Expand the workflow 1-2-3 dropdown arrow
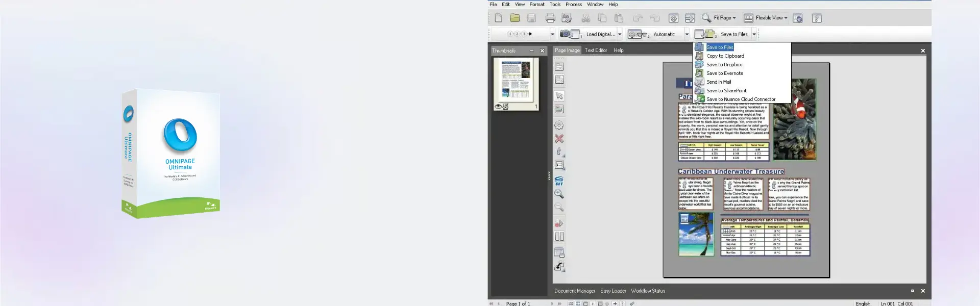The image size is (980, 306). 552,34
